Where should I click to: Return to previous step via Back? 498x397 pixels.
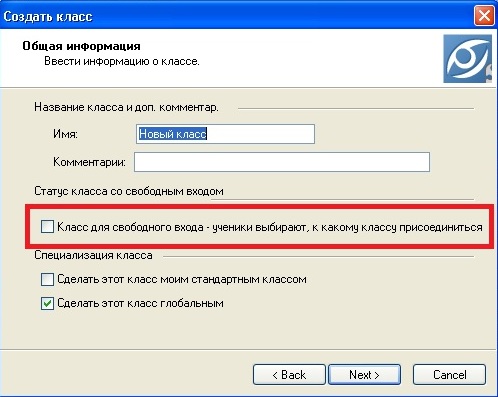click(289, 375)
